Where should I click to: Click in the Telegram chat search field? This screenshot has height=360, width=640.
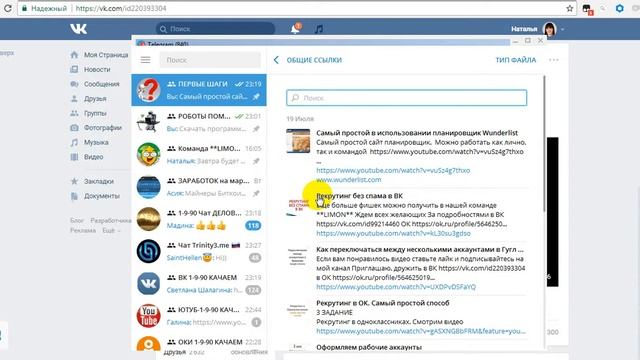click(x=210, y=60)
